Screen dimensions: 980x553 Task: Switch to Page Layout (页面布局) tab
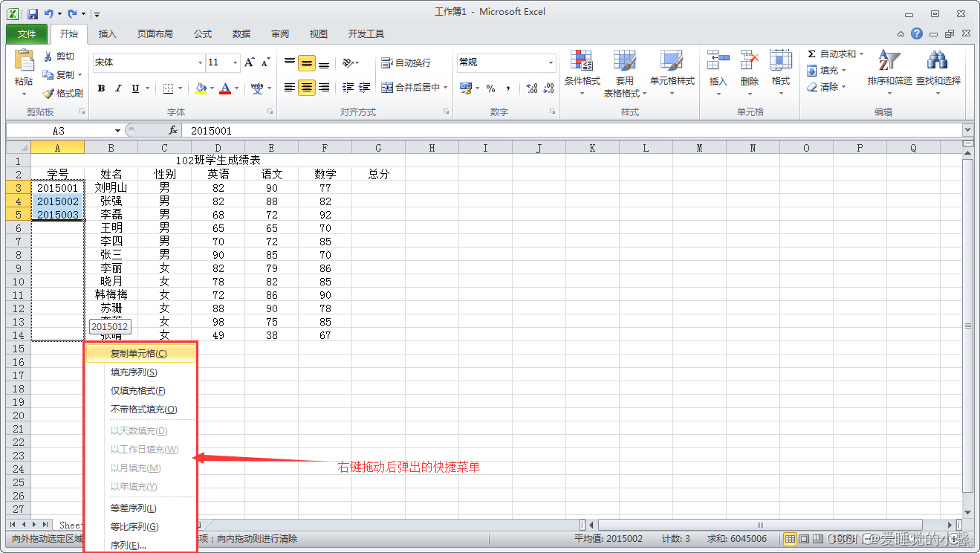[x=155, y=33]
